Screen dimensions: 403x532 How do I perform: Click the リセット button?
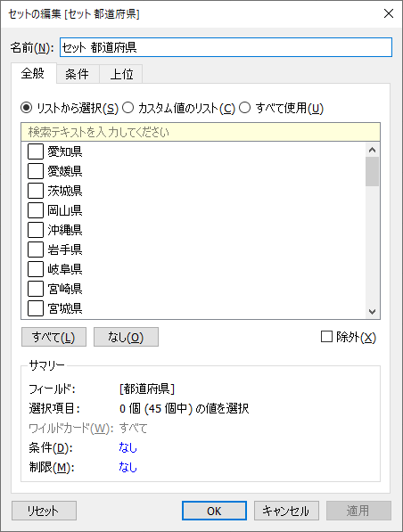pos(44,511)
